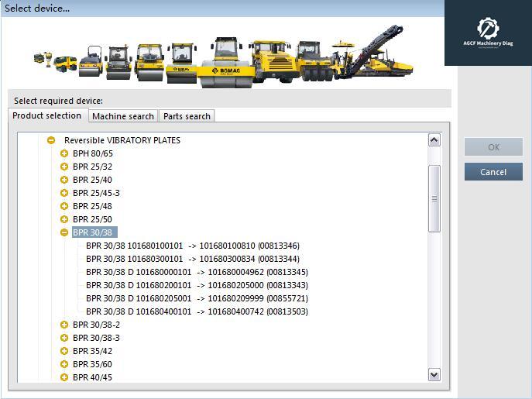
Task: Click the BOMAG machines banner image
Action: tap(223, 56)
